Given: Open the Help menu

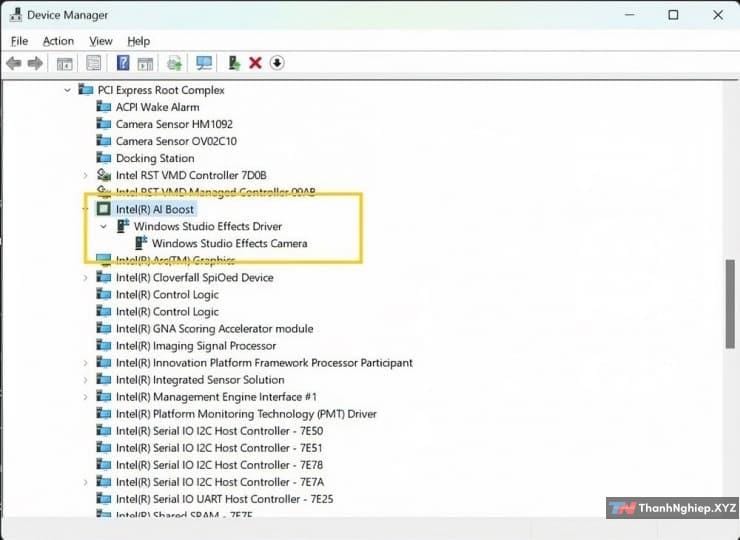Looking at the screenshot, I should tap(138, 41).
